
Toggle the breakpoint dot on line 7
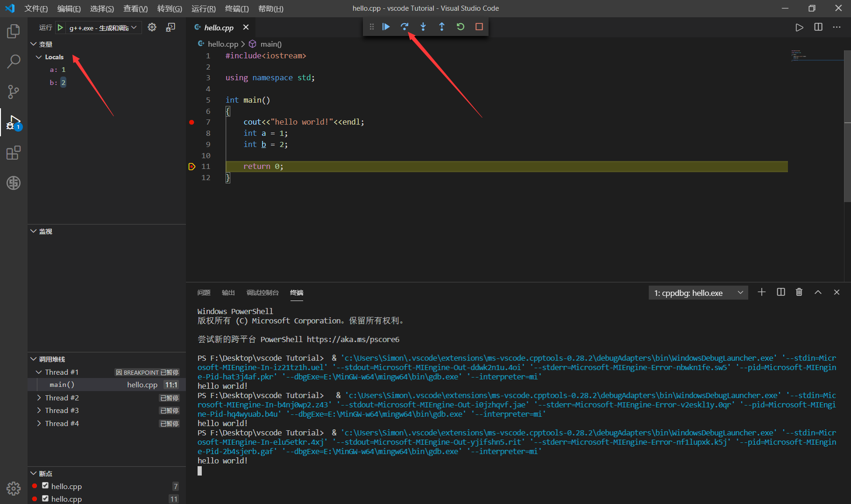click(x=191, y=122)
